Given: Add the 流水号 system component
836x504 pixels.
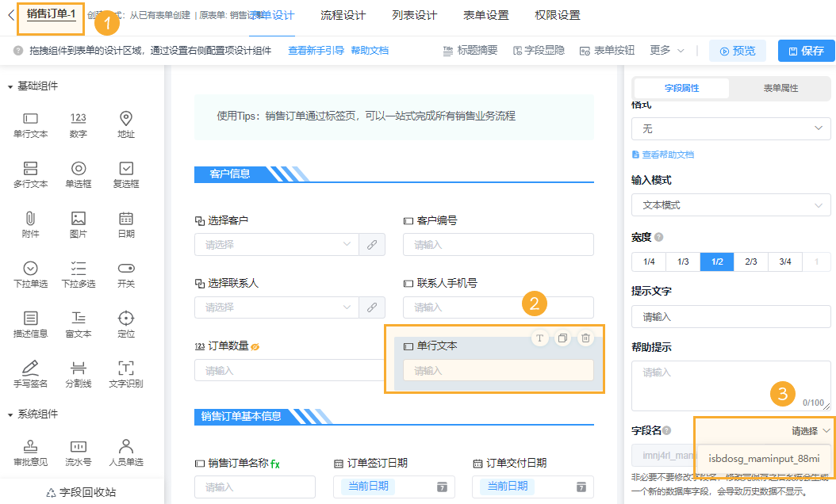Looking at the screenshot, I should tap(77, 452).
